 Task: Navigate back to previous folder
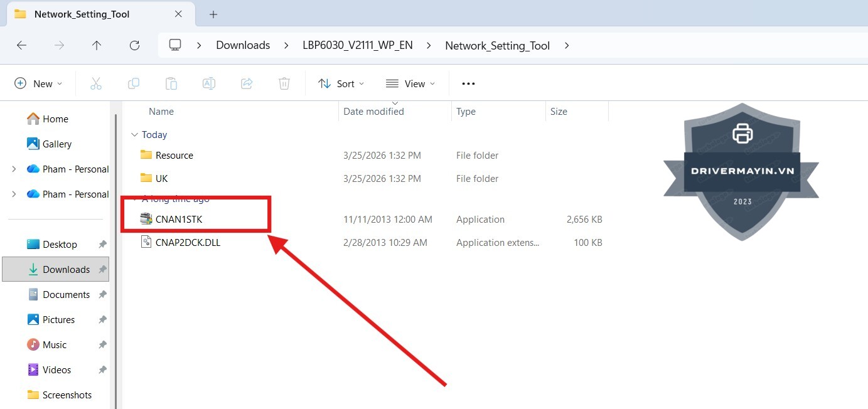click(x=21, y=45)
